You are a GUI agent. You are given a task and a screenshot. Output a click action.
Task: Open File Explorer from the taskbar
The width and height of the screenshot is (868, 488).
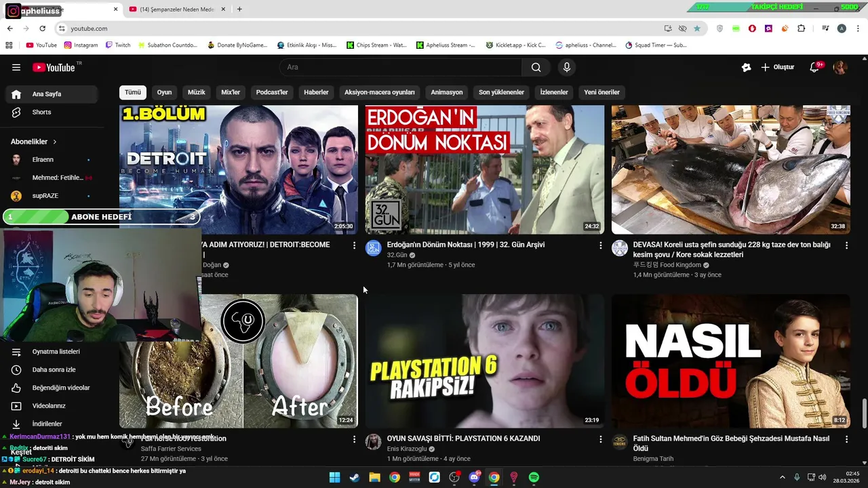click(374, 477)
